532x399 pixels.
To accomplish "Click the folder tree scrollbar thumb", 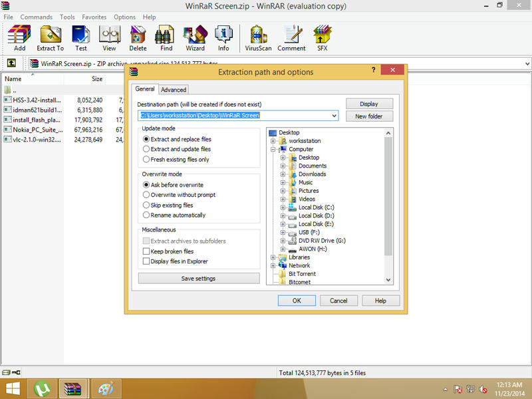I will 388,196.
